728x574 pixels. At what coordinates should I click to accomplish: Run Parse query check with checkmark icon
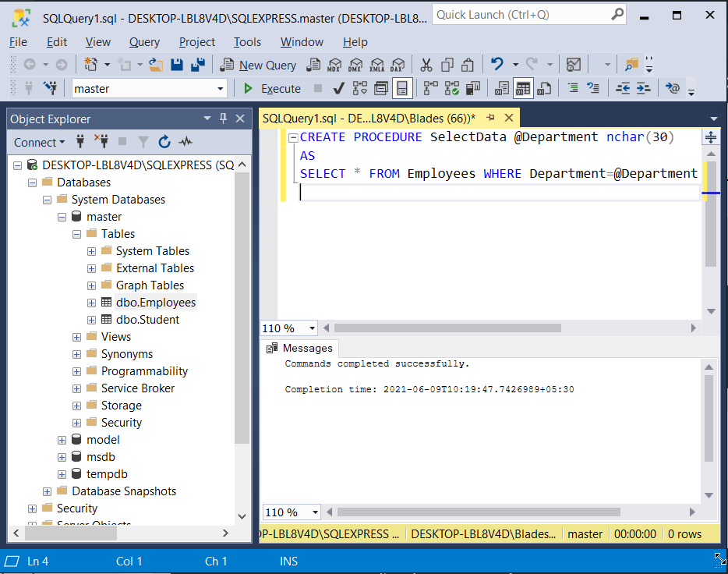click(338, 88)
